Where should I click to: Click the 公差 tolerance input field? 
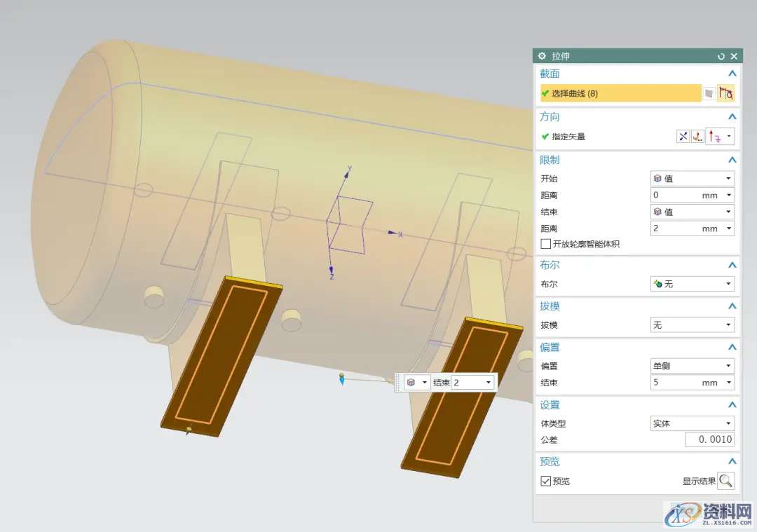pyautogui.click(x=709, y=439)
